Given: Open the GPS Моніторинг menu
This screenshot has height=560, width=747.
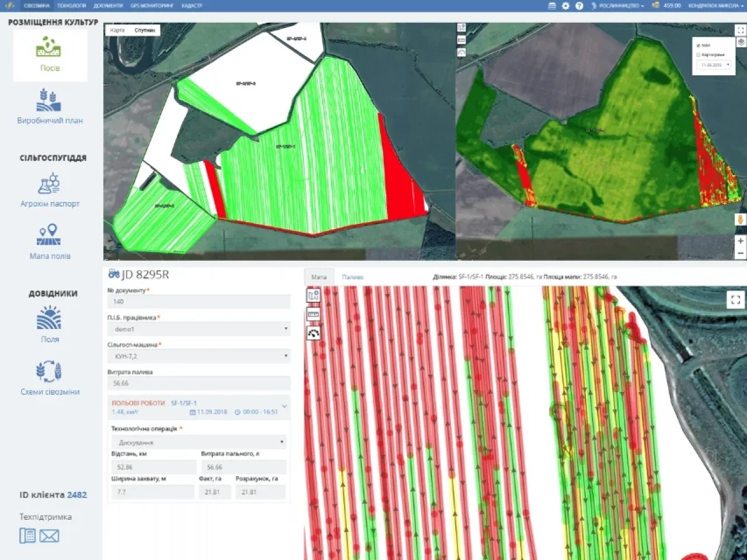Looking at the screenshot, I should click(x=151, y=6).
